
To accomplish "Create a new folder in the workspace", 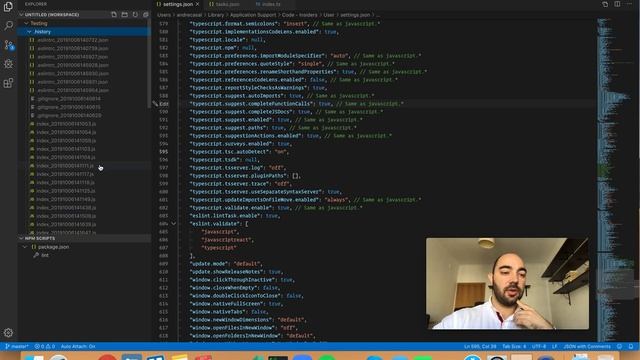I will (124, 15).
